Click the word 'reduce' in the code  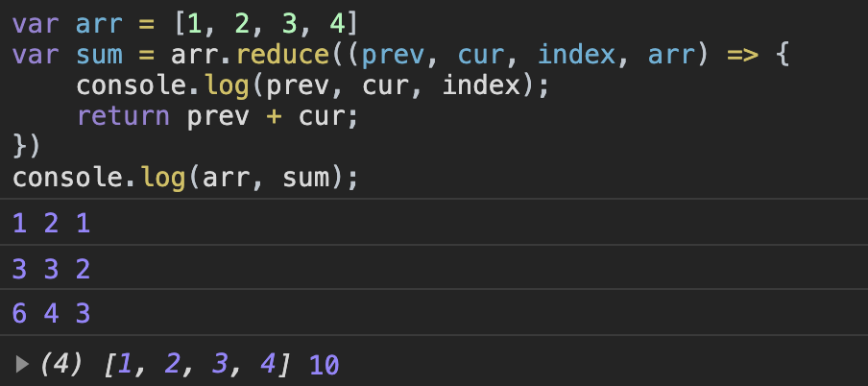coord(281,55)
